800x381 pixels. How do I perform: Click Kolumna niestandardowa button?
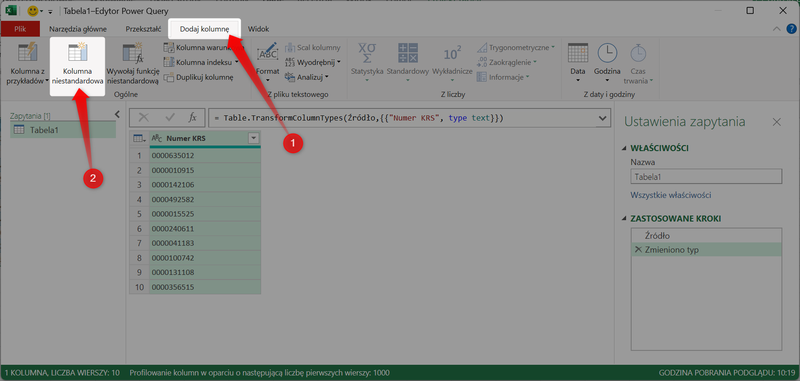pos(78,66)
